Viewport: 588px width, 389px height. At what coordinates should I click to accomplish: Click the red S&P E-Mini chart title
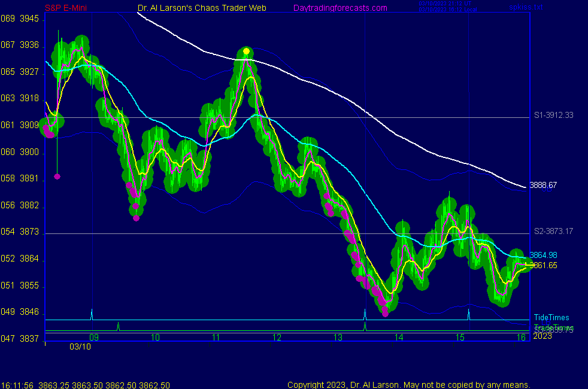(x=66, y=8)
